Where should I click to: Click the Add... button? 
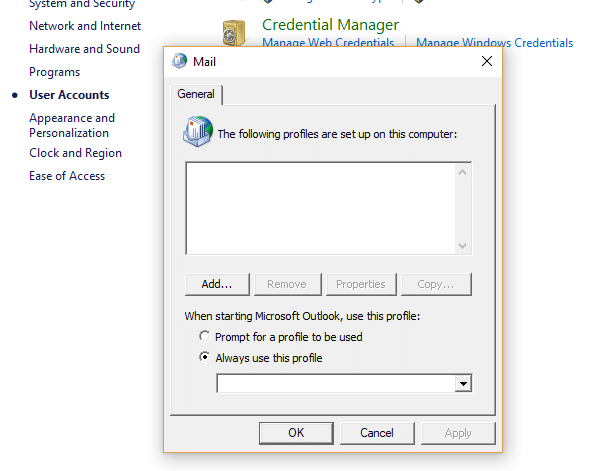tap(217, 284)
